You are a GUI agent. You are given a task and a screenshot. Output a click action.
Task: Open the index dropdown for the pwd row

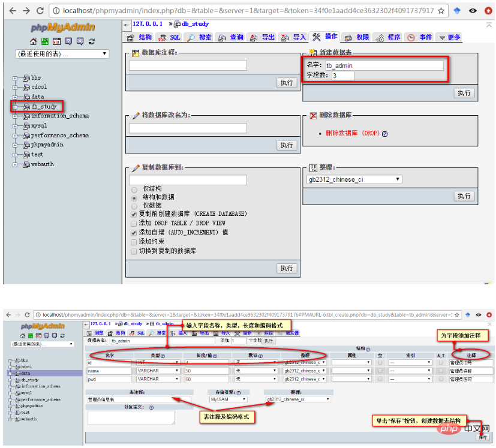click(410, 378)
